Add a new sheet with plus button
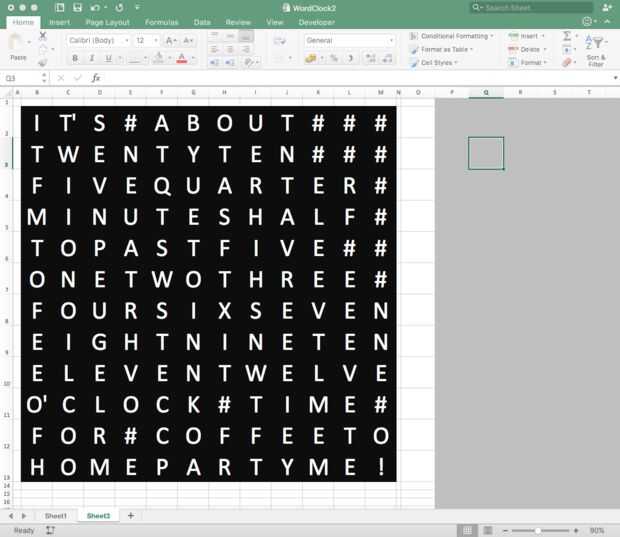The height and width of the screenshot is (537, 620). [131, 515]
